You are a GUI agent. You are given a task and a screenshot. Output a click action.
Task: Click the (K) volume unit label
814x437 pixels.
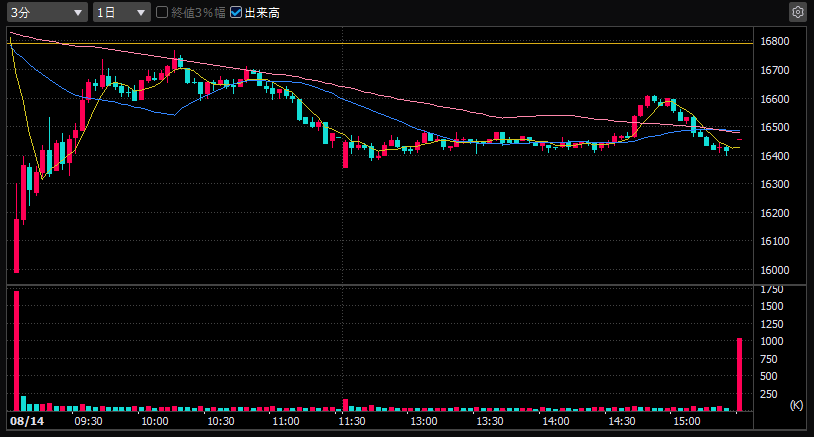[796, 405]
